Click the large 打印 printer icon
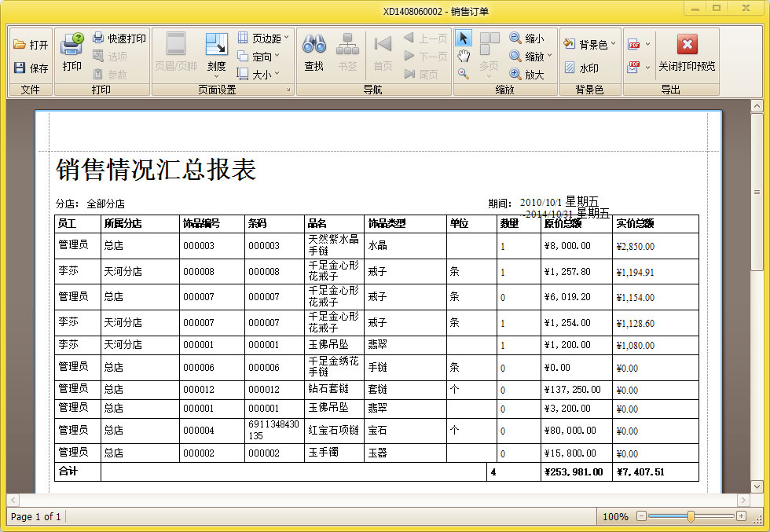The image size is (770, 532). (71, 52)
